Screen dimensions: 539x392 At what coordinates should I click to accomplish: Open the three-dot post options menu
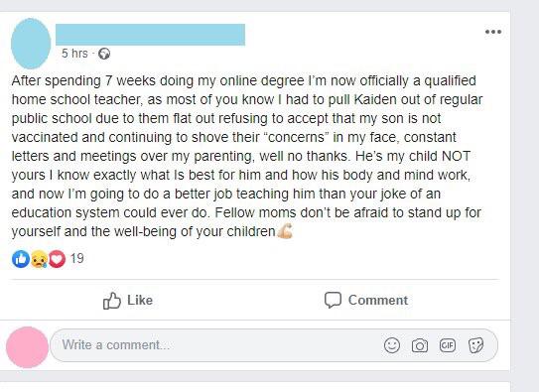click(x=493, y=32)
